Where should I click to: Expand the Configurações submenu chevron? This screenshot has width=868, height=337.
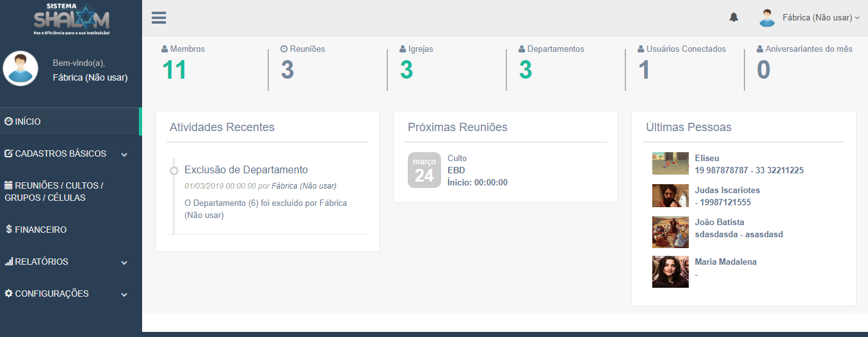pyautogui.click(x=124, y=294)
